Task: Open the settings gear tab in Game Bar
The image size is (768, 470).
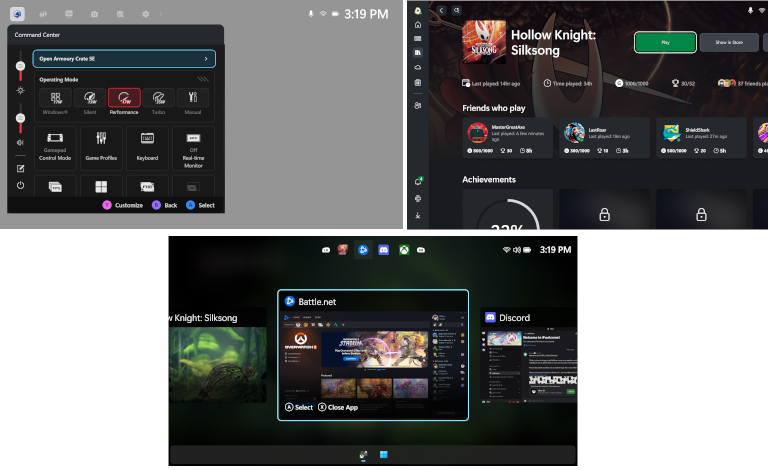Action: tap(145, 14)
